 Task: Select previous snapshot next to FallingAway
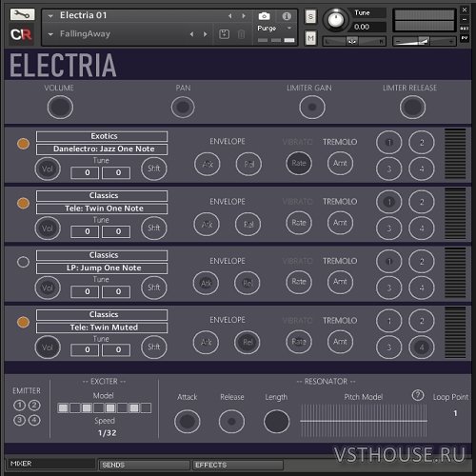coord(191,34)
